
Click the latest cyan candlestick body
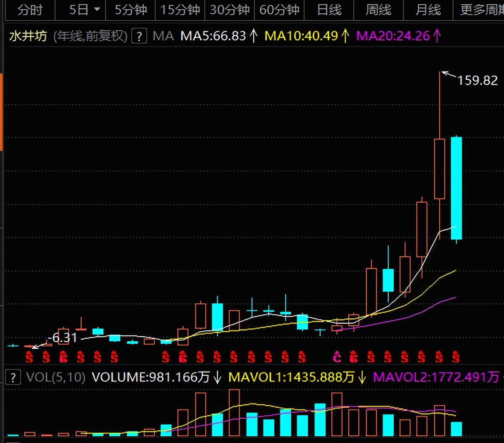coord(456,188)
